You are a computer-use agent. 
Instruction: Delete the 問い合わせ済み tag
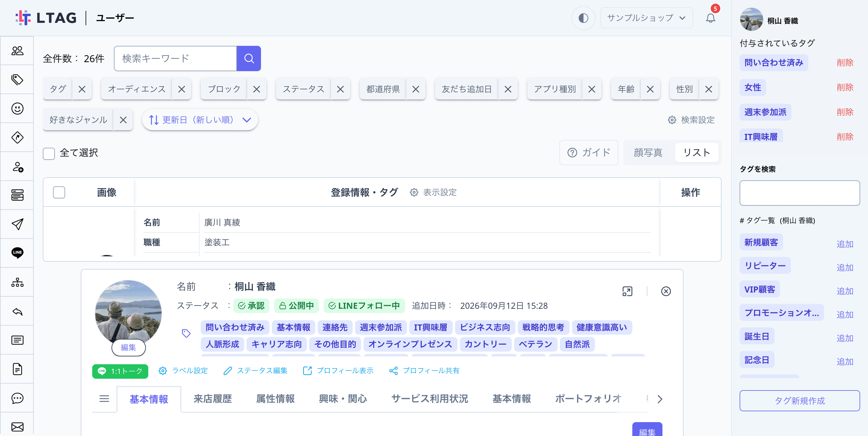tap(845, 63)
